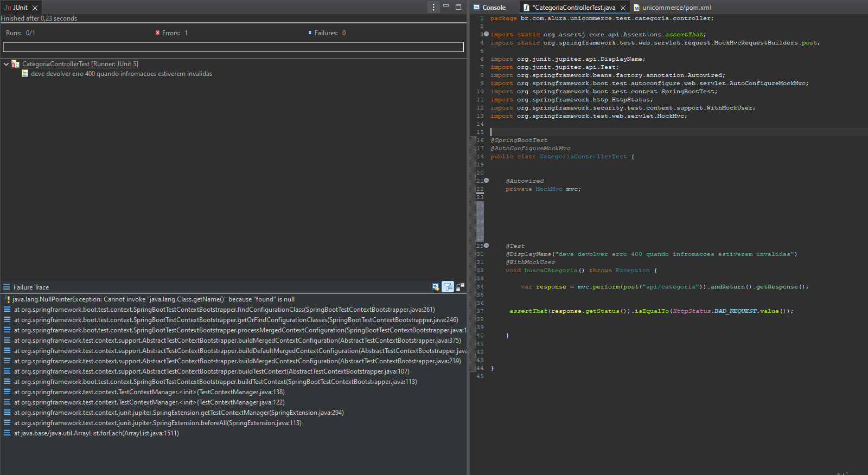
Task: Select getOrFindConfigurationClasses stack trace line
Action: click(236, 320)
